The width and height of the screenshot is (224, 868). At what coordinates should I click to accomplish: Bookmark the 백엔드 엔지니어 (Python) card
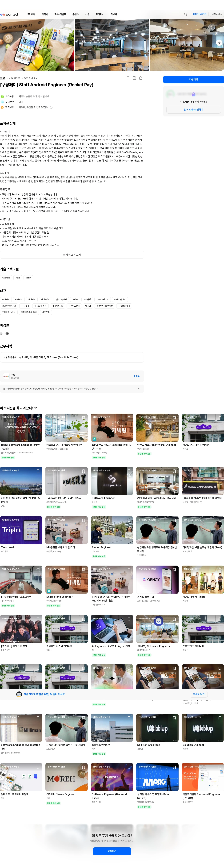220,418
